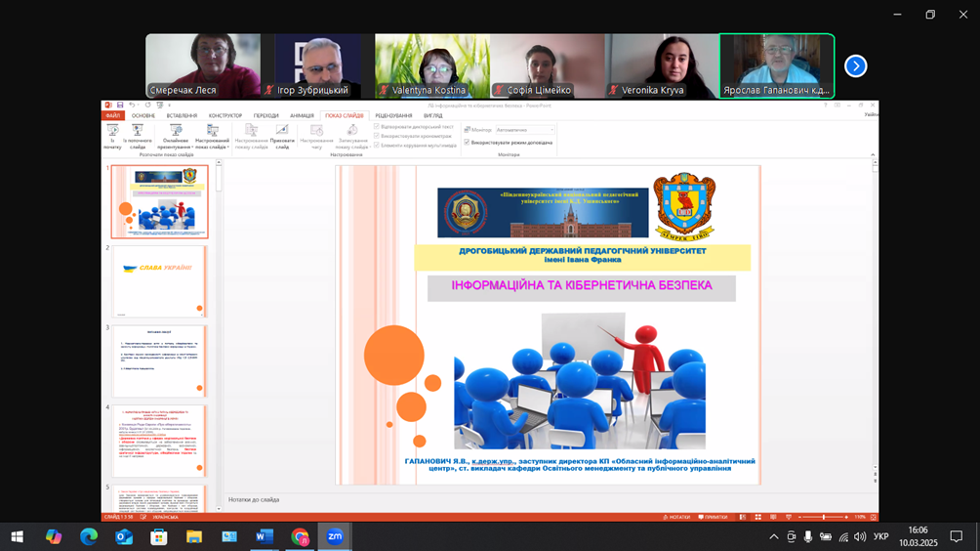The image size is (980, 551).
Task: Open the Файл menu tab
Action: coord(113,116)
